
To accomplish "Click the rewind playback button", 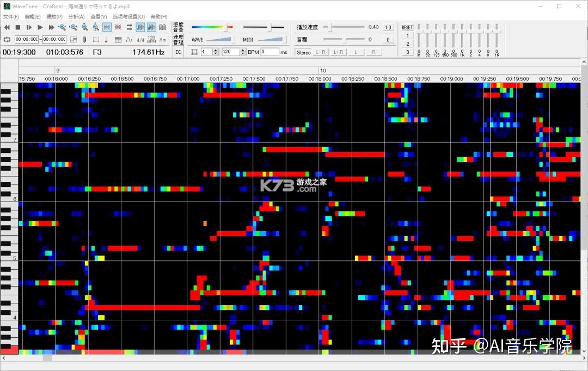I will [x=7, y=27].
